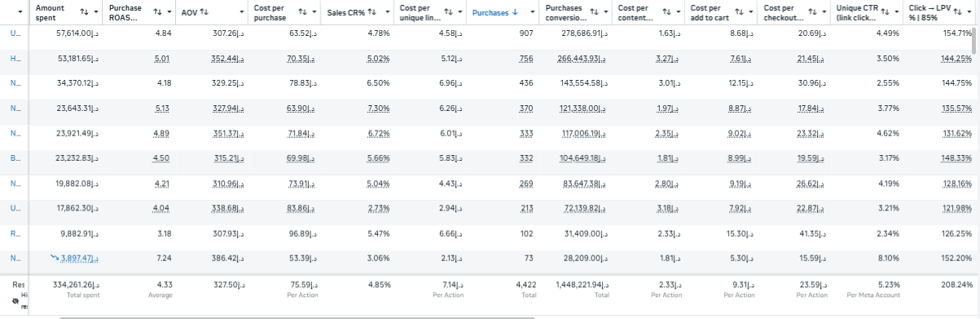The width and height of the screenshot is (980, 319).
Task: Open the H... link in the 53,181.65 row
Action: point(15,59)
